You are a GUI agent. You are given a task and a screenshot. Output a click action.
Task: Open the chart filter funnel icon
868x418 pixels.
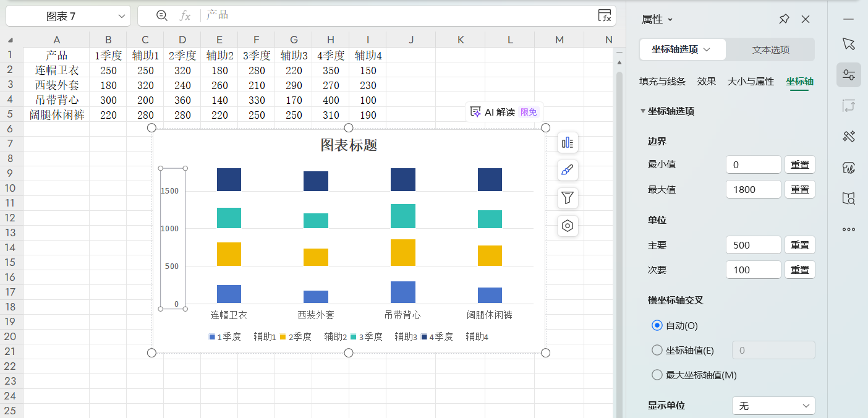[567, 198]
